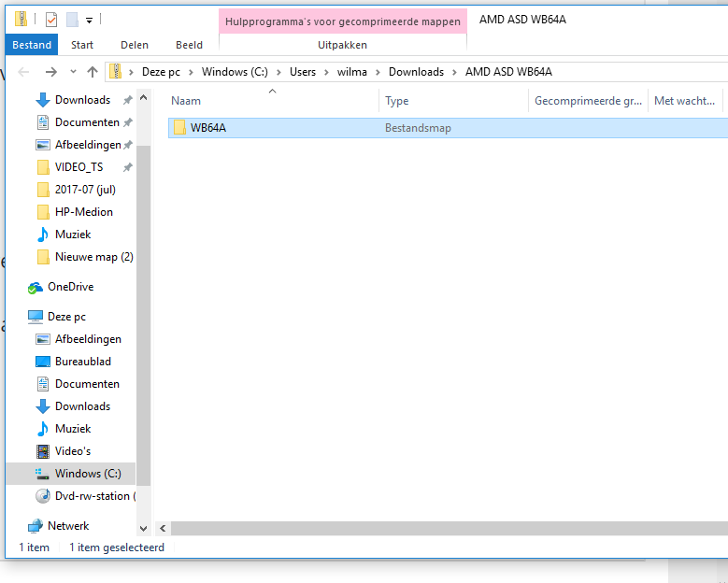Click the Hulpprogramma's voor gecomprimeerde mappen tab header
The image size is (728, 583).
pyautogui.click(x=343, y=21)
